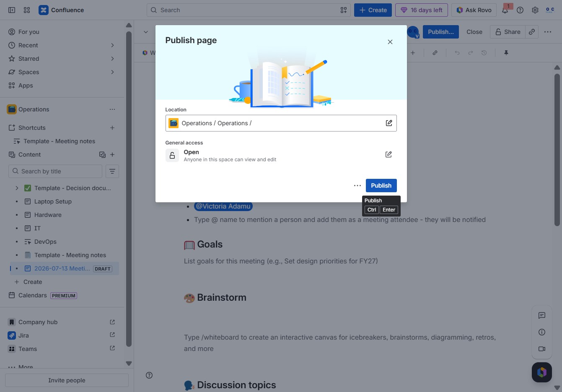This screenshot has width=562, height=392.
Task: Click the Operations / Operations location field
Action: (281, 123)
